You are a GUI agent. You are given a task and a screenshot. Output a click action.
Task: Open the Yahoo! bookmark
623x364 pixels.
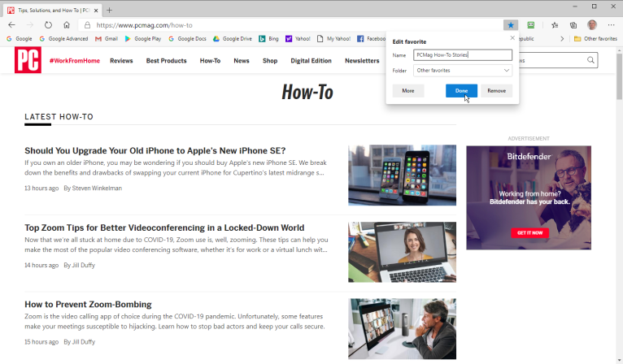pos(298,38)
